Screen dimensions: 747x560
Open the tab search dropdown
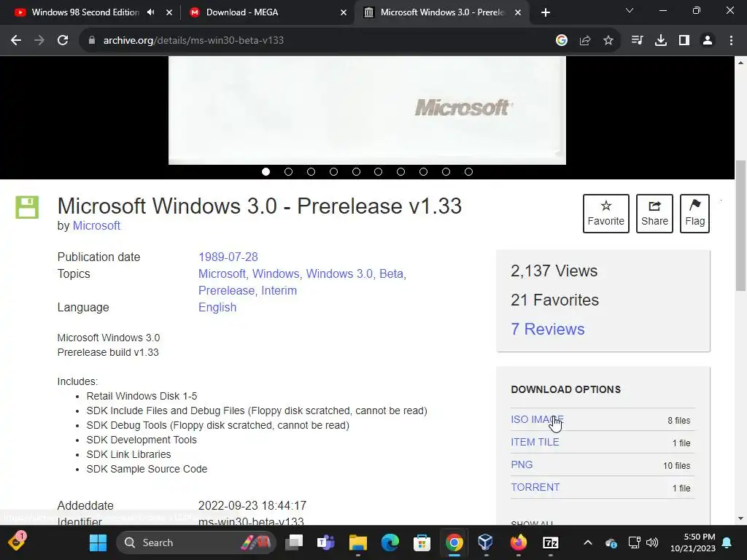(x=630, y=10)
